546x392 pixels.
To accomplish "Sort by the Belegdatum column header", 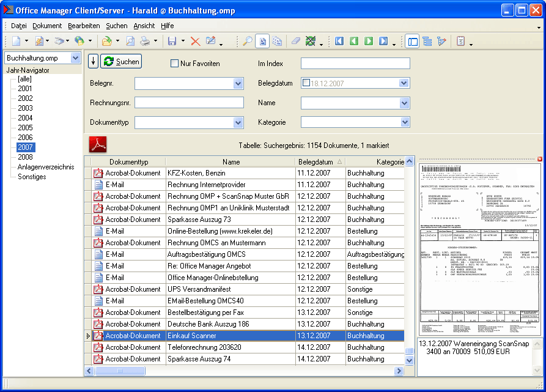I will [x=320, y=162].
